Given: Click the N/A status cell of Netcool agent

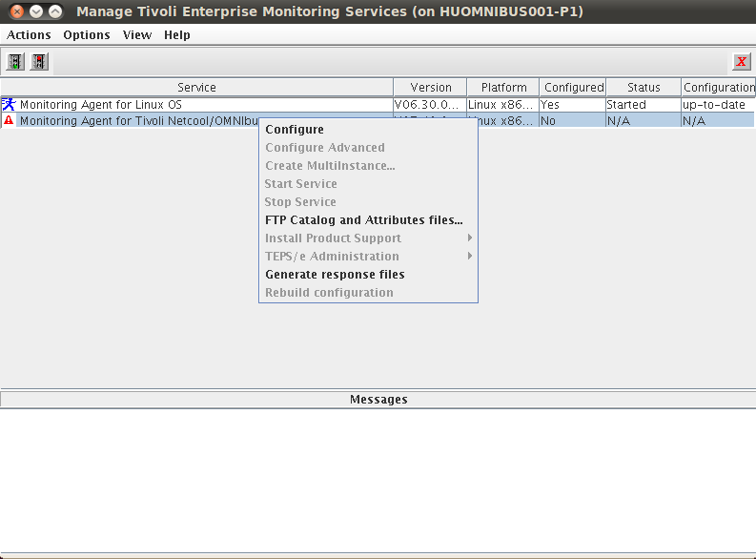Looking at the screenshot, I should click(644, 120).
